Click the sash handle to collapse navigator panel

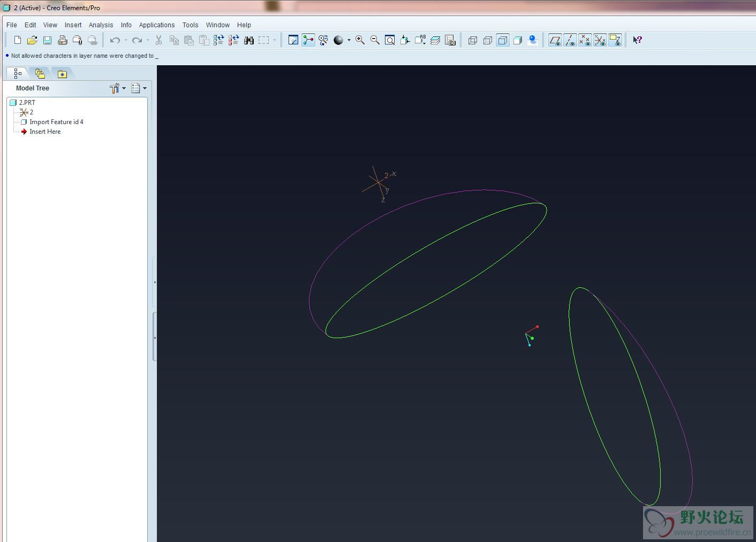(155, 283)
